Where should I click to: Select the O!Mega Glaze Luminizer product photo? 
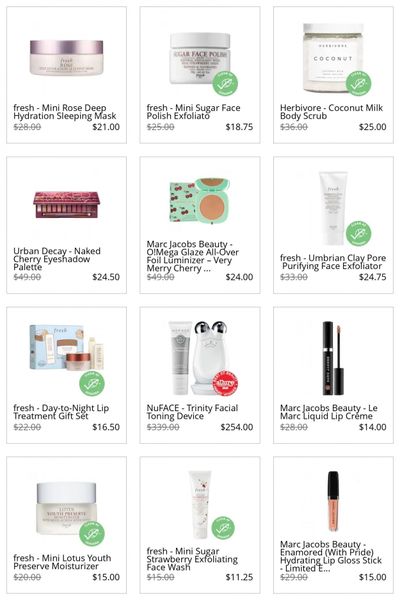tap(200, 200)
